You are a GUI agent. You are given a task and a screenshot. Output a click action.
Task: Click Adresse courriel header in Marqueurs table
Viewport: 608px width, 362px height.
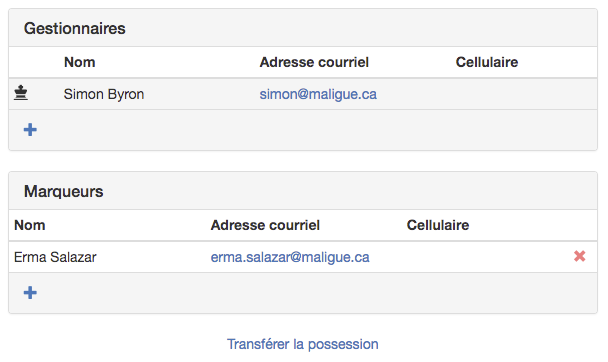(x=265, y=225)
